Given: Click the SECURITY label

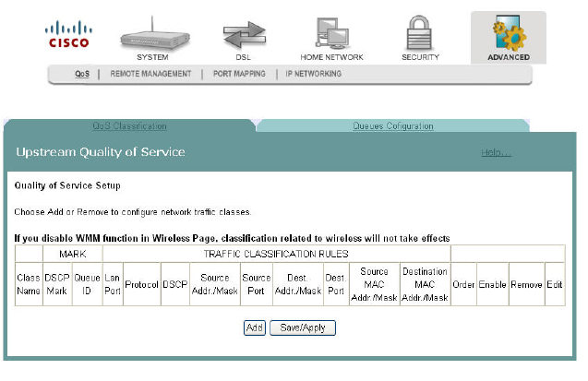Looking at the screenshot, I should [x=420, y=57].
